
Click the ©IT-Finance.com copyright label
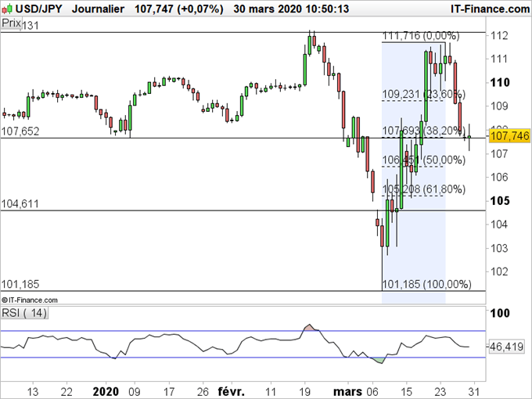[30, 300]
